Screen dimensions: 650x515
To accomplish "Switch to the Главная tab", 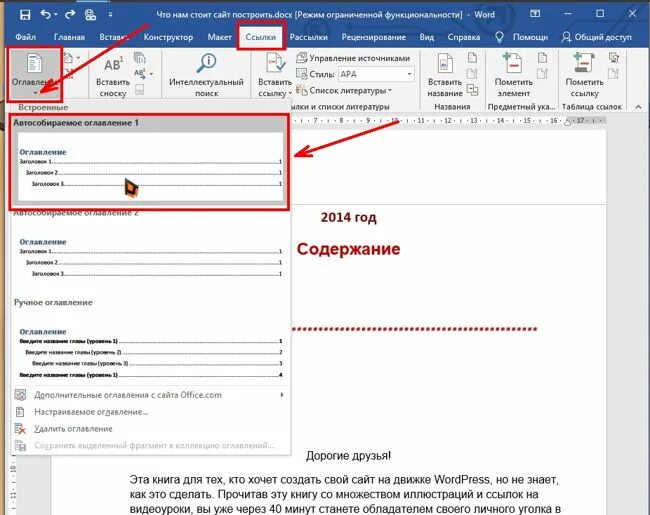I will click(x=69, y=37).
